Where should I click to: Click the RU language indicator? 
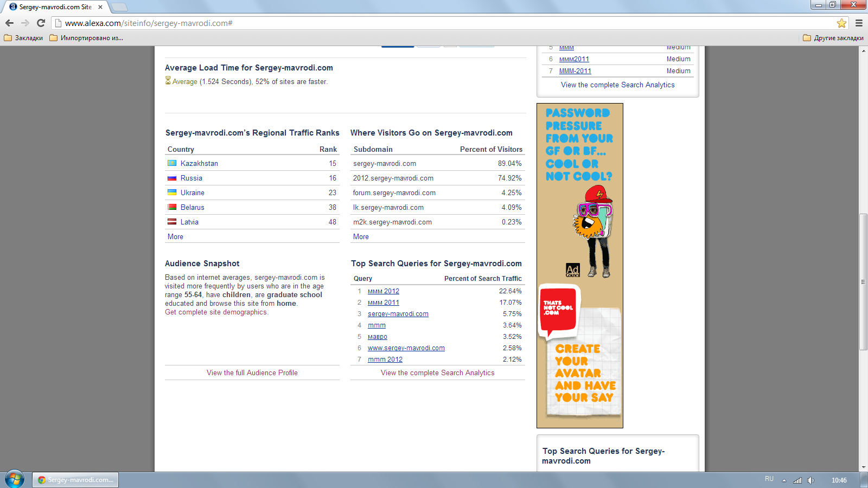pos(769,479)
